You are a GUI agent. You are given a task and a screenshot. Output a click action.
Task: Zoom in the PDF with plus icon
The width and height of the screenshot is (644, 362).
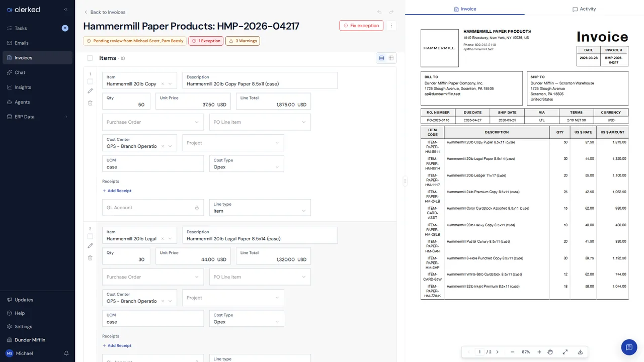click(x=539, y=352)
